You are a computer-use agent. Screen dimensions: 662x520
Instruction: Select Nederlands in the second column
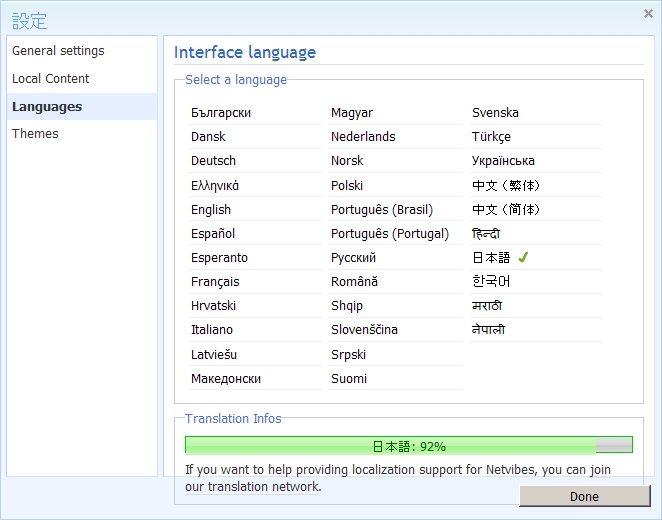point(363,137)
